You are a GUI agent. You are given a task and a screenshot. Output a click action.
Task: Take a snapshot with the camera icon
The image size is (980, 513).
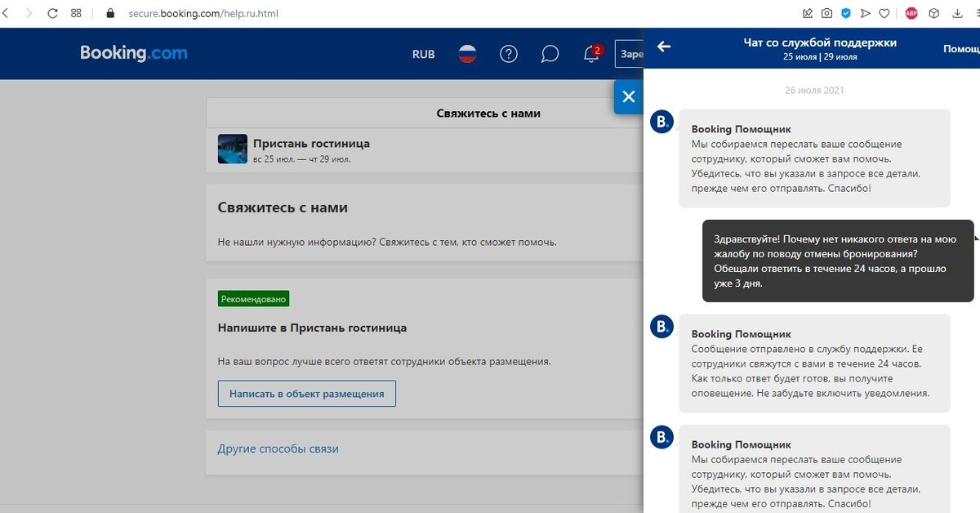(x=827, y=14)
